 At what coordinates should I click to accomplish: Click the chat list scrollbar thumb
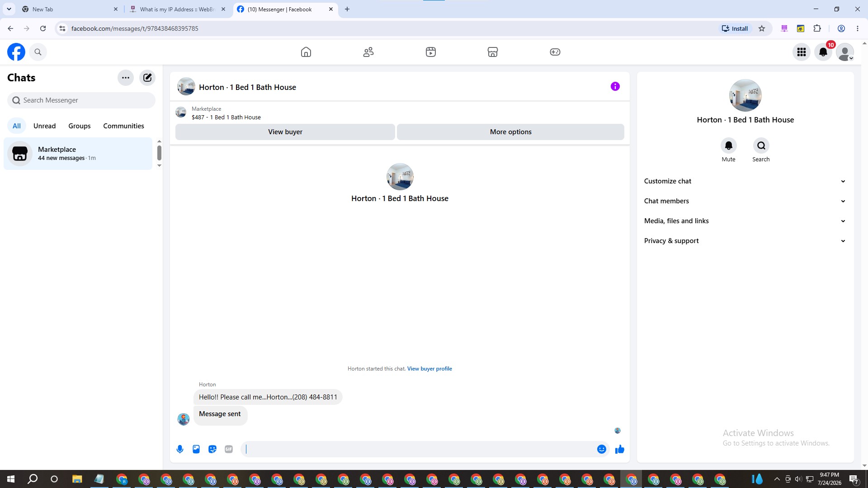click(159, 153)
